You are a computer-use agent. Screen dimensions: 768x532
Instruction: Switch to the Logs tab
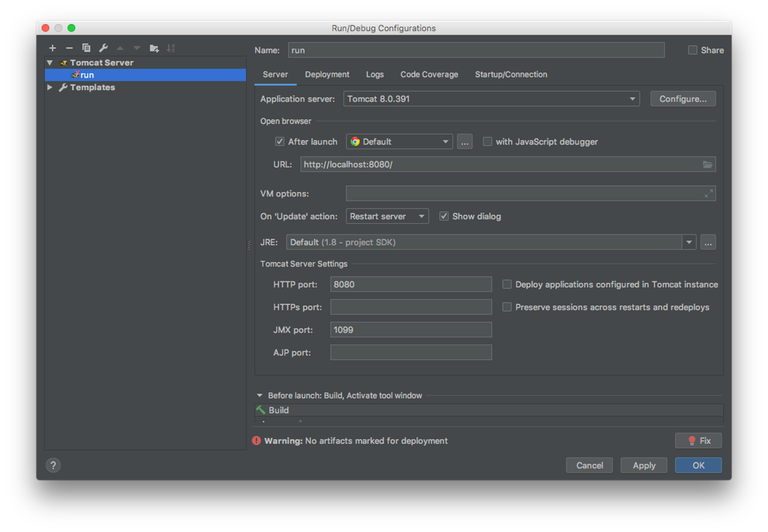(375, 74)
